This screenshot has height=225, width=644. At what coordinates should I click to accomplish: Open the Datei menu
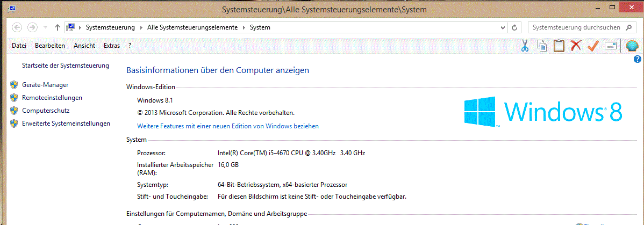coord(19,46)
